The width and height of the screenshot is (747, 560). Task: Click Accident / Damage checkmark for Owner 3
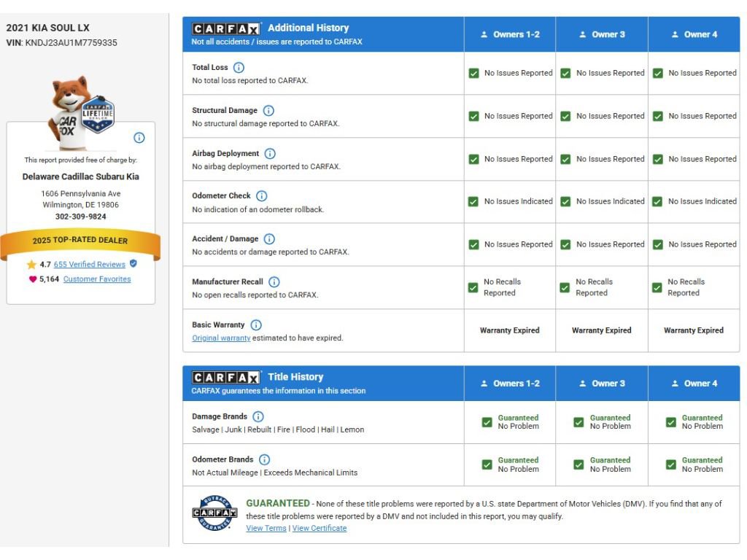565,245
